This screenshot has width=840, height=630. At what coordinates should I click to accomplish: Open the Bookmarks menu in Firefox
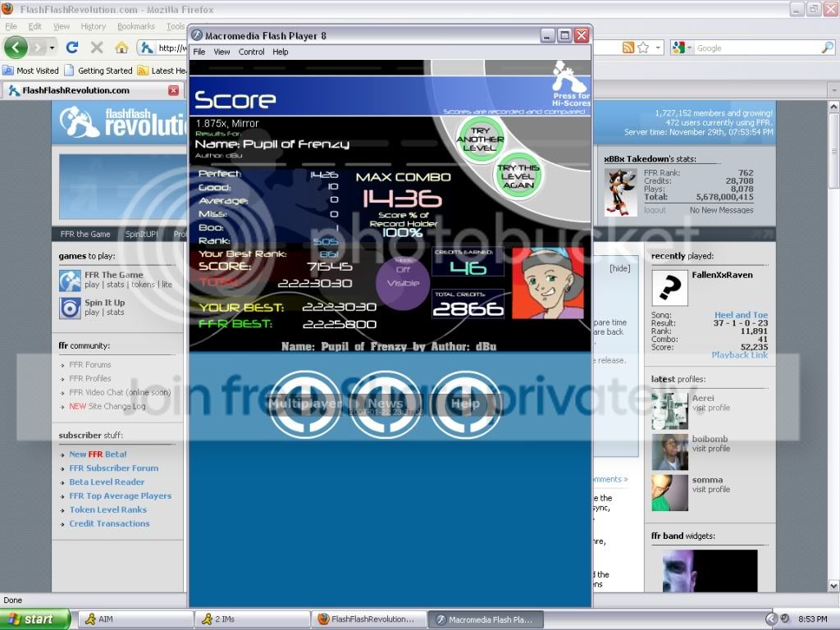tap(135, 26)
